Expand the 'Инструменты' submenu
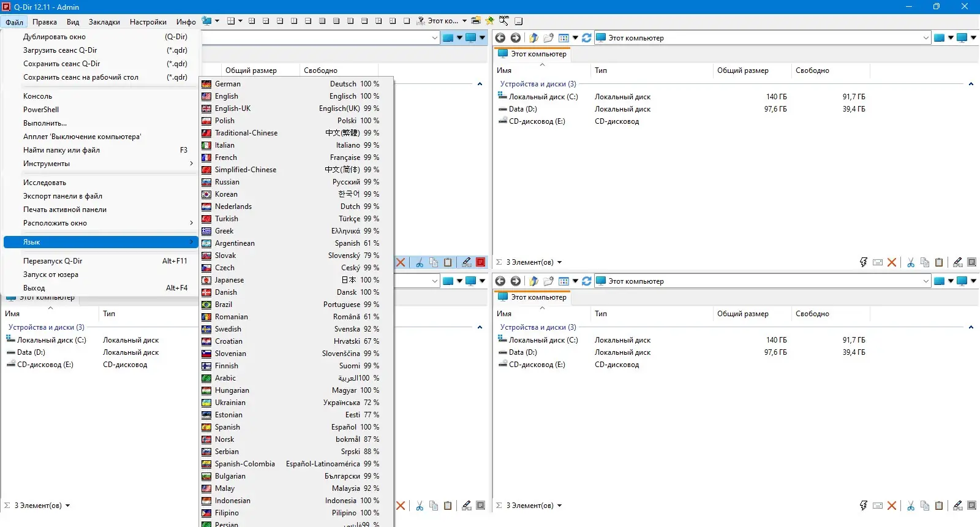This screenshot has width=980, height=527. [x=101, y=164]
